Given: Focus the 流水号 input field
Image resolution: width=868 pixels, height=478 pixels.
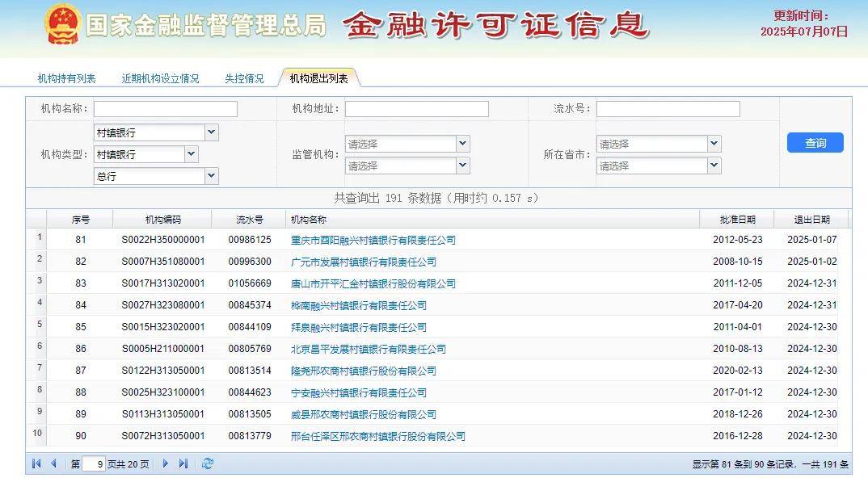Looking at the screenshot, I should pyautogui.click(x=668, y=108).
